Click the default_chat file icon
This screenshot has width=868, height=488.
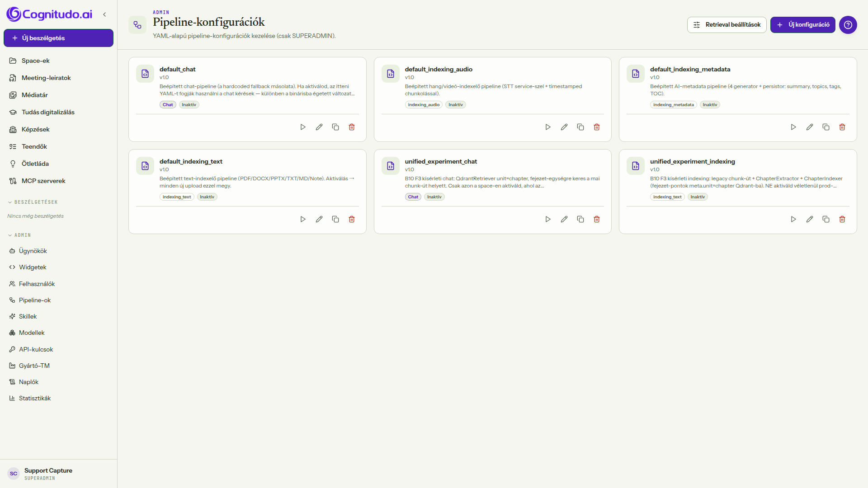145,74
